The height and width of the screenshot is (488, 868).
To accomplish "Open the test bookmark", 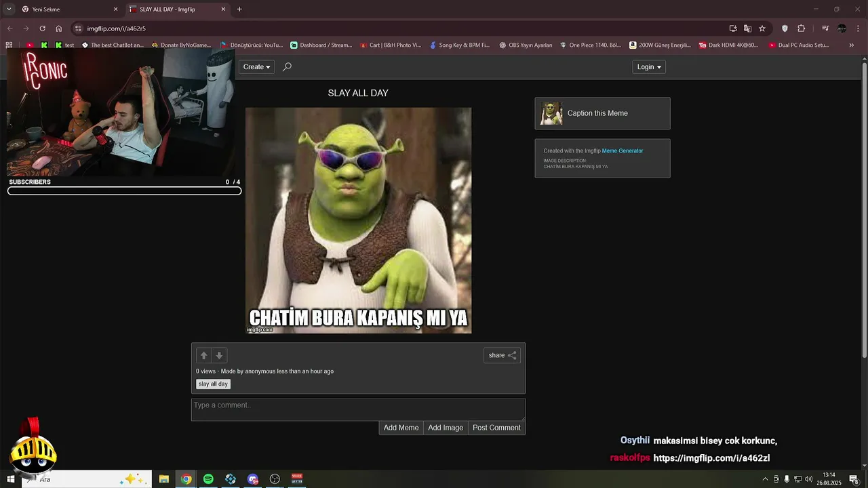I will [64, 45].
